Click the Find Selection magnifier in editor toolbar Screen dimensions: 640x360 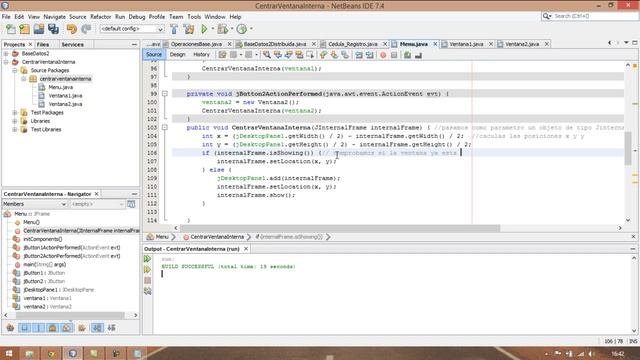click(267, 55)
